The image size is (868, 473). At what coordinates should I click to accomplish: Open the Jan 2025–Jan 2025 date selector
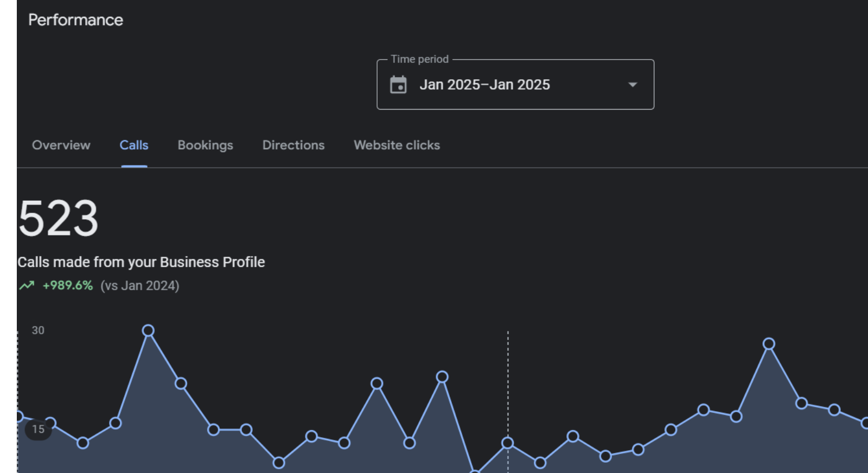click(484, 85)
